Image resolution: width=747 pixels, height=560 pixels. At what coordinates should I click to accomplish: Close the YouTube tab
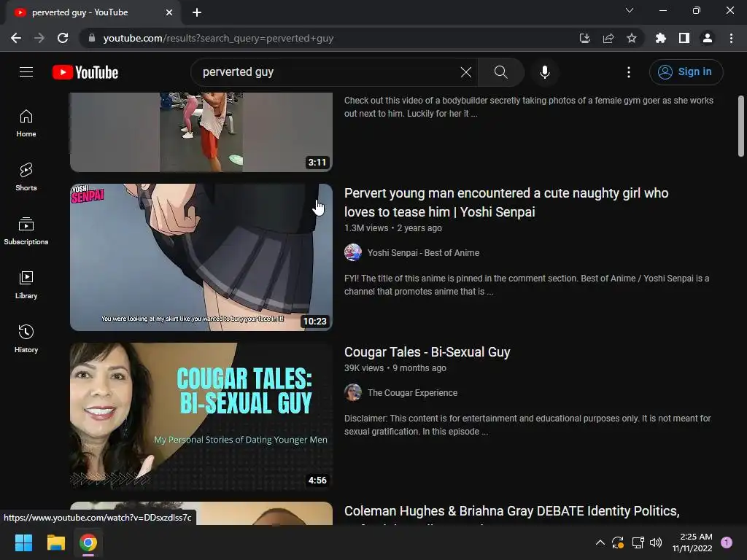pos(169,12)
